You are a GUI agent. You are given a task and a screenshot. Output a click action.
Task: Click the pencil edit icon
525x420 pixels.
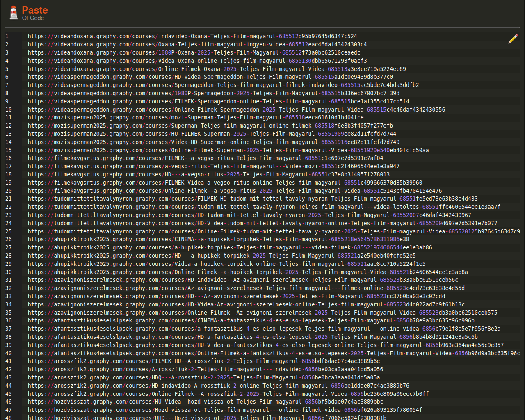pyautogui.click(x=513, y=39)
